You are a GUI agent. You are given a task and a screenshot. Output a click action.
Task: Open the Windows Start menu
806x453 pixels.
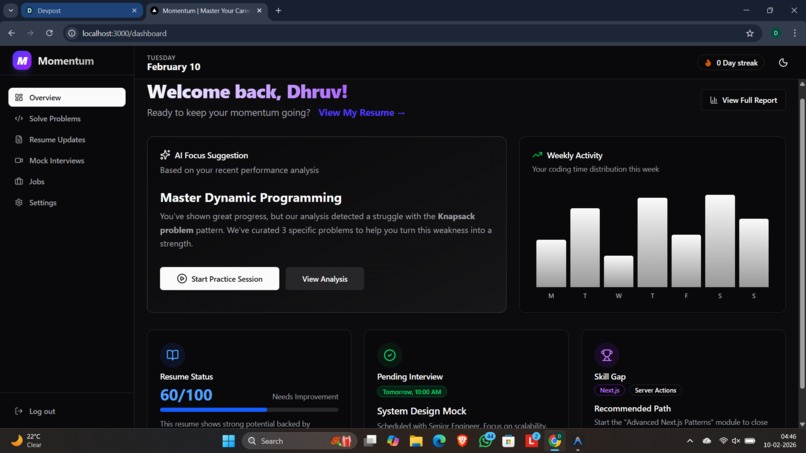click(x=229, y=441)
